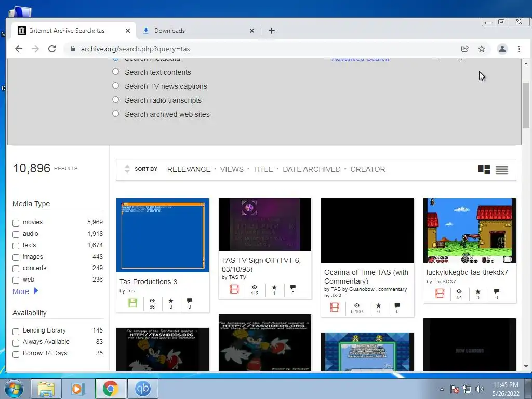Viewport: 532px width, 399px height.
Task: Click the reviews bubble on Ocarina of Time TAS
Action: [397, 305]
